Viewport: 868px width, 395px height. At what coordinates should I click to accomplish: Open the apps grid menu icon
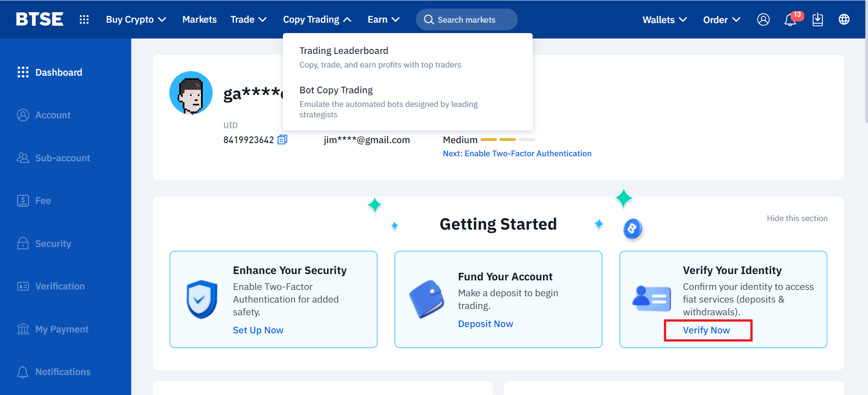pyautogui.click(x=84, y=19)
